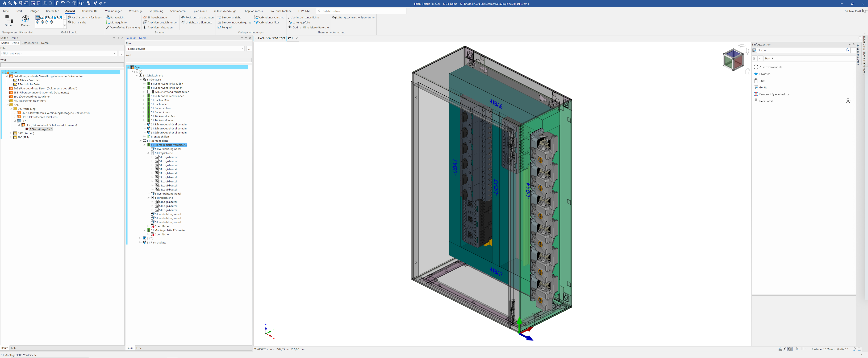Open the Betriebsmittel ribbon tab
The height and width of the screenshot is (358, 868).
pos(90,11)
